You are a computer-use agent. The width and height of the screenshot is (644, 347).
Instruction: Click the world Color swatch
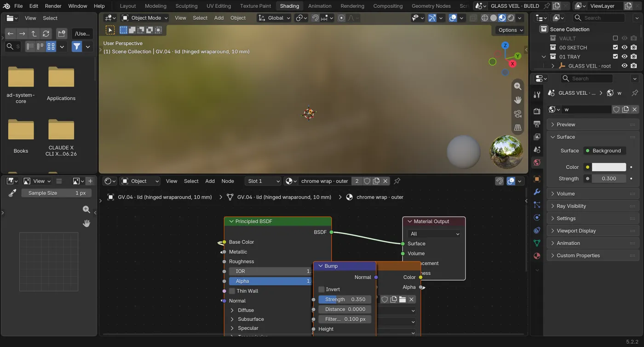point(609,167)
